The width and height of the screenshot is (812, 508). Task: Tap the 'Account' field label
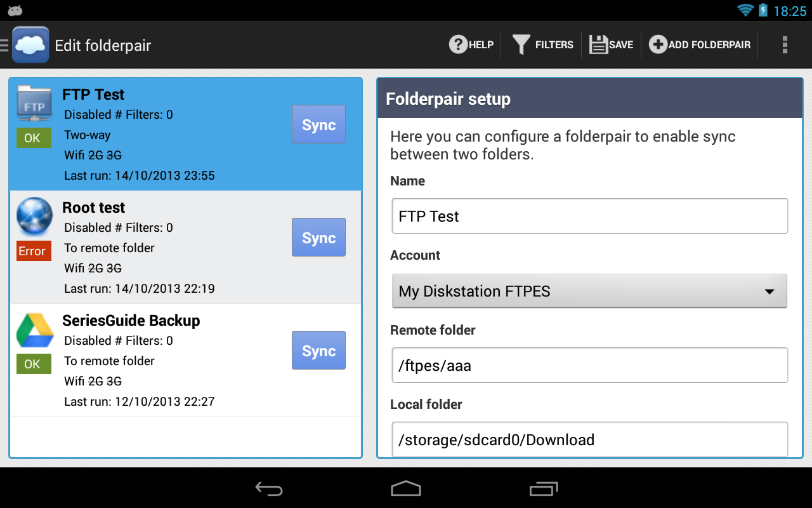[416, 255]
